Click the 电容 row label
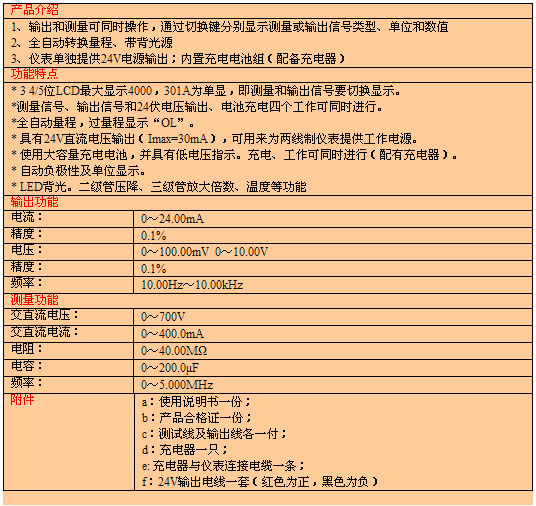This screenshot has height=506, width=536. click(x=27, y=366)
